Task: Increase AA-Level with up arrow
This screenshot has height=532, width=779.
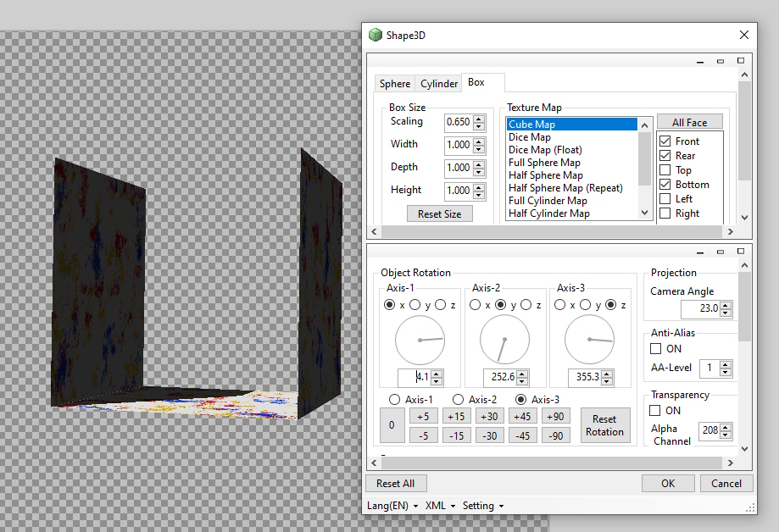Action: coord(726,364)
